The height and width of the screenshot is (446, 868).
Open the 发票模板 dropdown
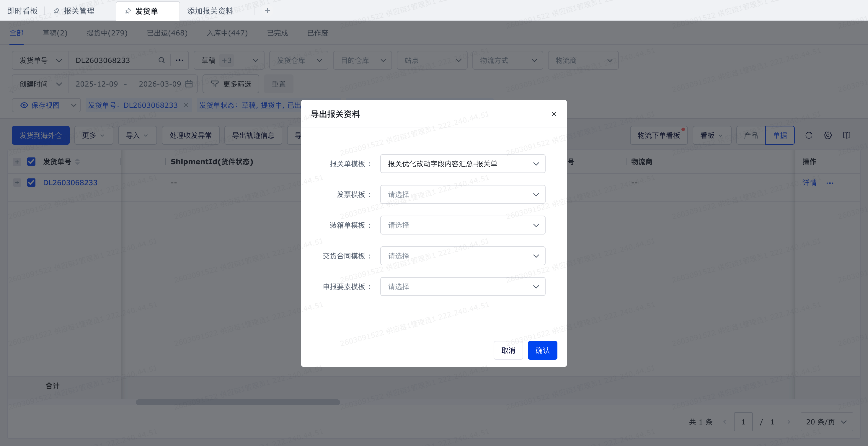click(462, 195)
